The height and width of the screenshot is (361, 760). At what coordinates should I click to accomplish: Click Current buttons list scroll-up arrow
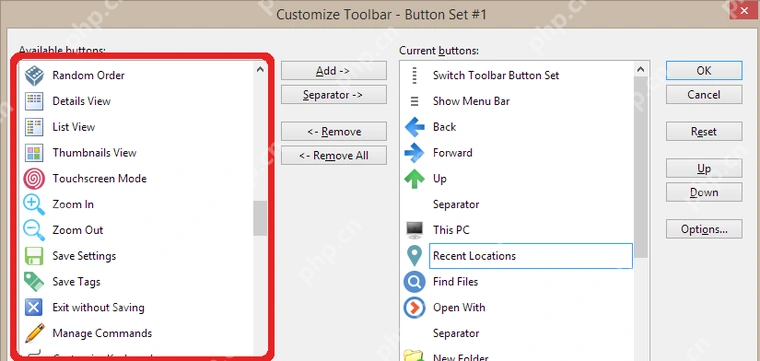(641, 70)
